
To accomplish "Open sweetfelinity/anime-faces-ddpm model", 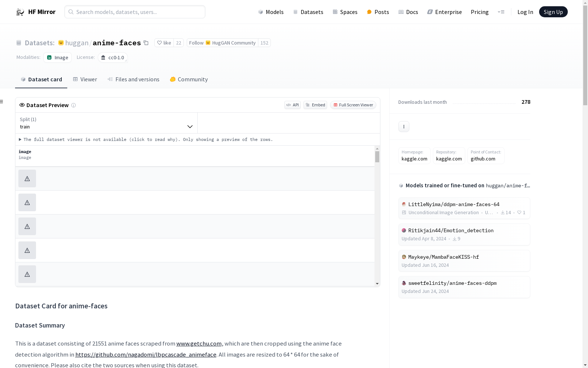I will pos(464,287).
